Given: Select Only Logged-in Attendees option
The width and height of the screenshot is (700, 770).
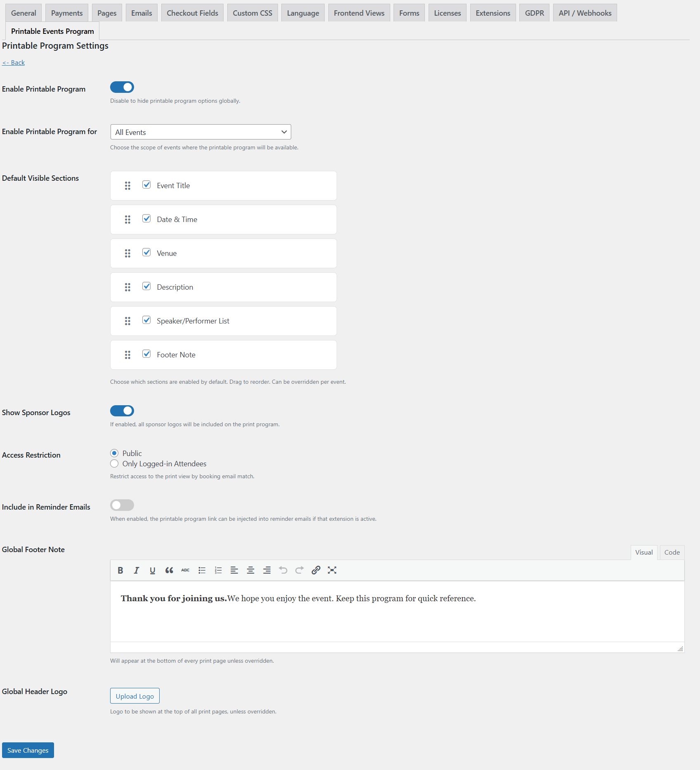Looking at the screenshot, I should (x=115, y=464).
